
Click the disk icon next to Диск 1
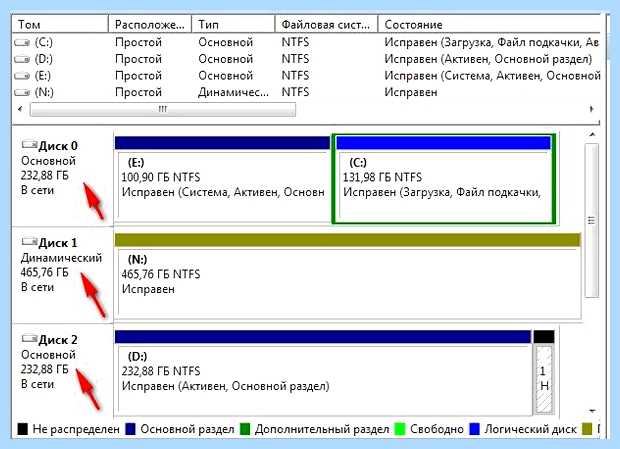click(x=29, y=241)
